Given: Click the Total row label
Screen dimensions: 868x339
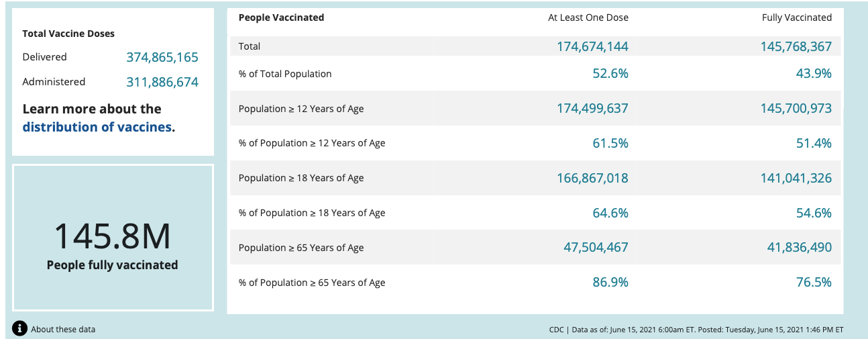Looking at the screenshot, I should pos(250,46).
